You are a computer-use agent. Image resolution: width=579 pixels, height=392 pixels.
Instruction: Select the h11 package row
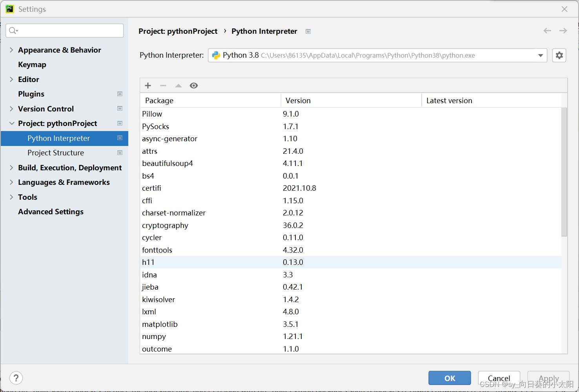point(351,262)
